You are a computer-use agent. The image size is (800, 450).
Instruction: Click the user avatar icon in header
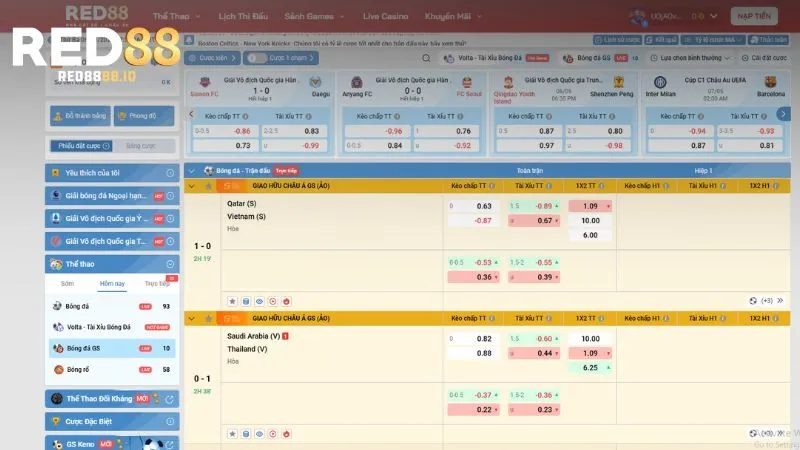638,17
